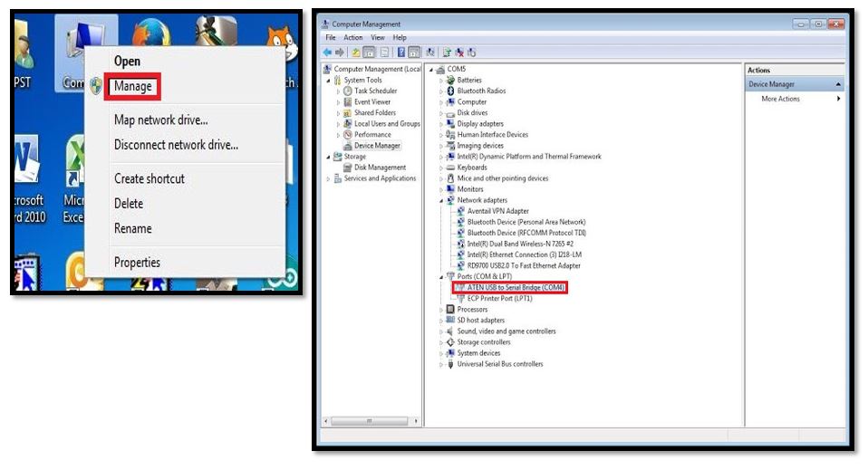
Task: Select Computer Management (Local) root node
Action: [x=377, y=69]
